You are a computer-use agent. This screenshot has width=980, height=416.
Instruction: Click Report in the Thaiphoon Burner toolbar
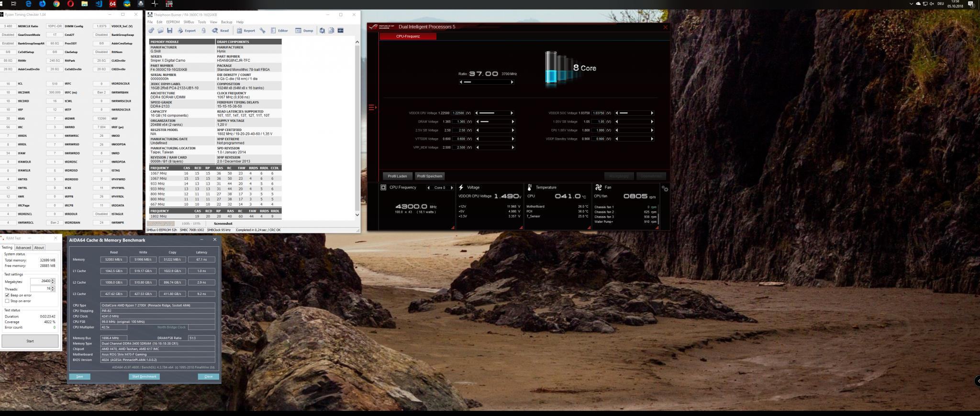[246, 31]
